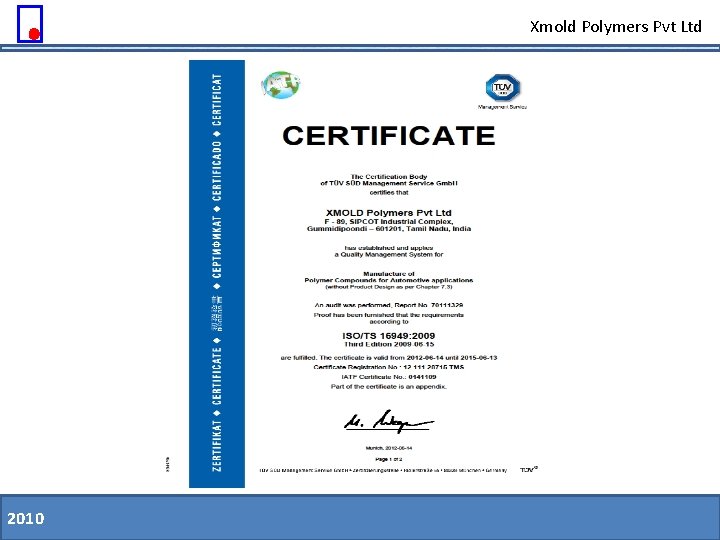The height and width of the screenshot is (540, 720).
Task: Click "F - 89, SIPCOT Industrial Complex" address line
Action: 388,221
